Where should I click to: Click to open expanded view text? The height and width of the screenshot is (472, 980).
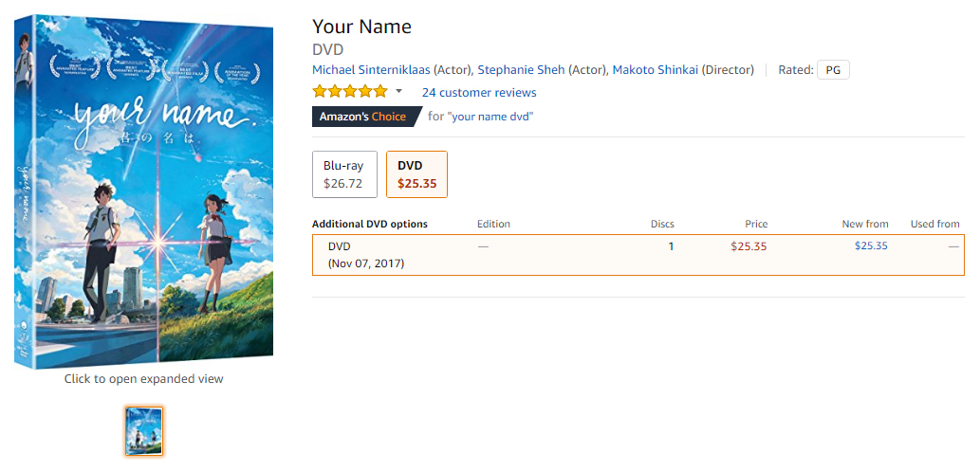pos(144,379)
